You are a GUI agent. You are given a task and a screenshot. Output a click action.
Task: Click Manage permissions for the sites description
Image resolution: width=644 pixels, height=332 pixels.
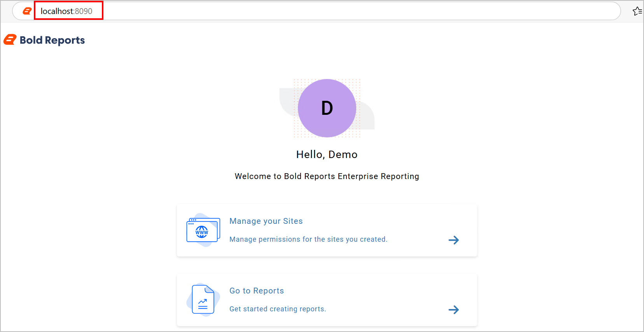pos(308,239)
